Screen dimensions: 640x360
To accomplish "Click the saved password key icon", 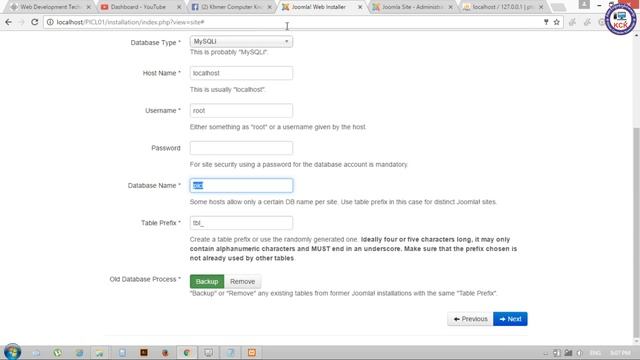I will [546, 22].
